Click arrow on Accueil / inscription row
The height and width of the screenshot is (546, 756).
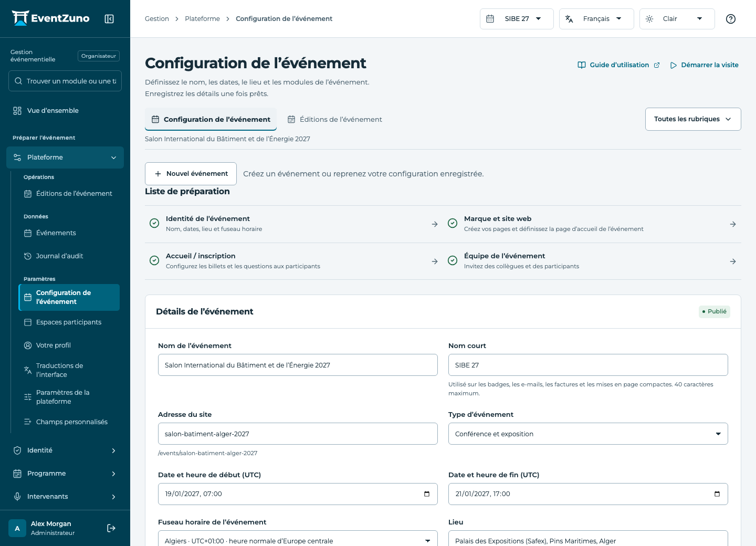(435, 261)
